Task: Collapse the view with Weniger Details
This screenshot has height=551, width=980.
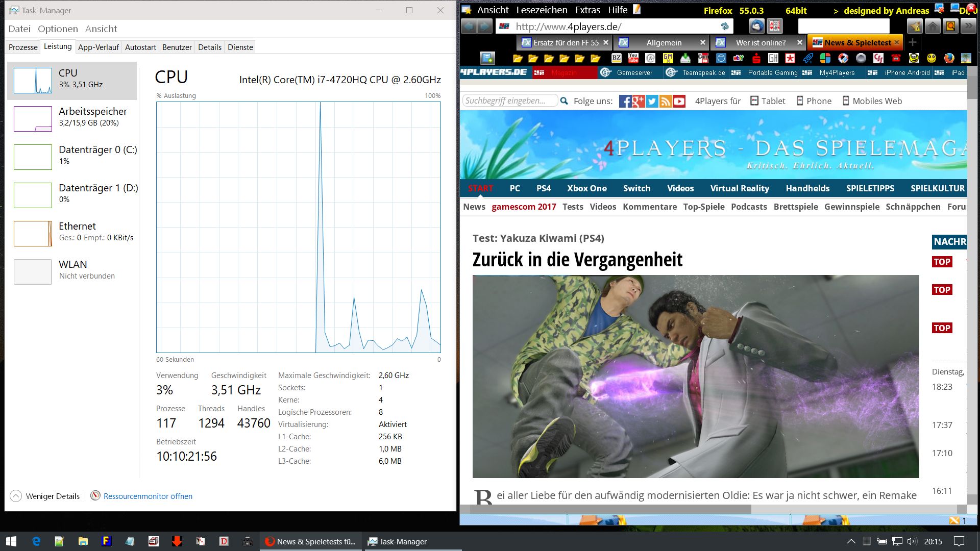Action: [x=45, y=496]
